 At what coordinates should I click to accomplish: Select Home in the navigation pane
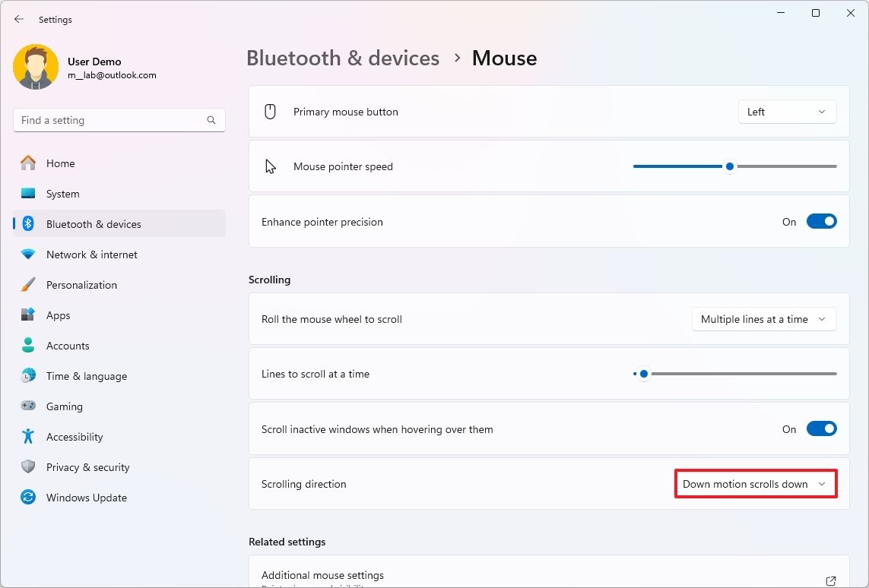61,163
